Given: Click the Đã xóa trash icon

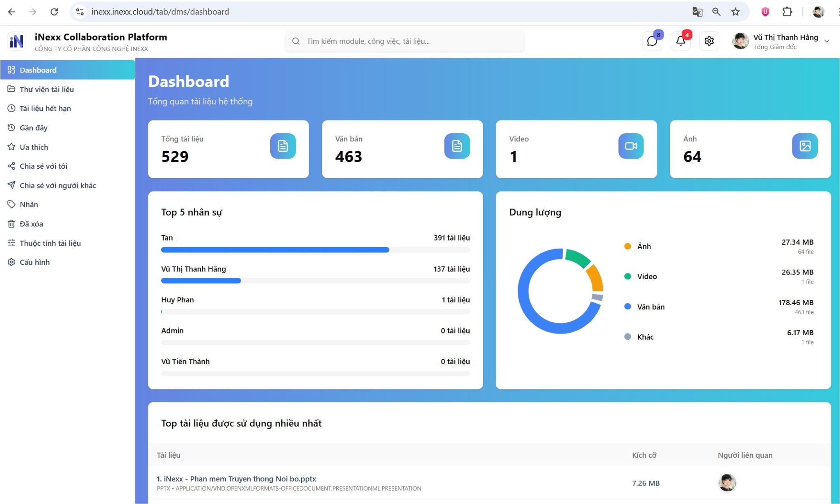Looking at the screenshot, I should (x=11, y=224).
